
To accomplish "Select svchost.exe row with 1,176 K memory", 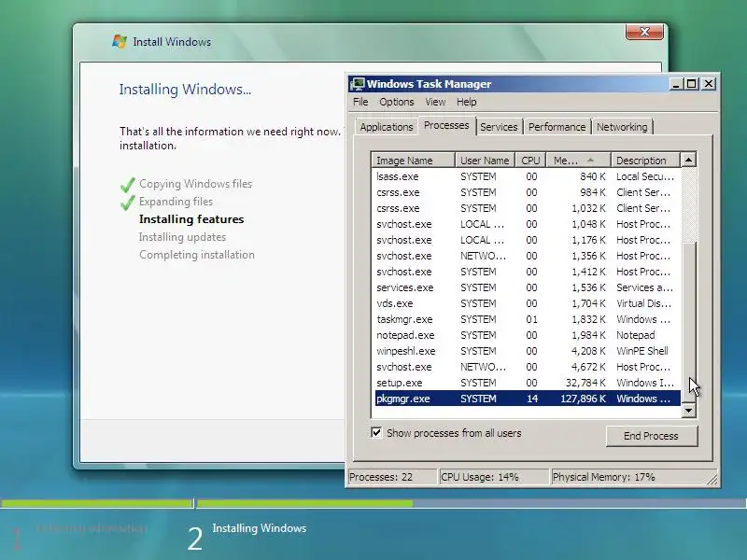I will tap(528, 240).
